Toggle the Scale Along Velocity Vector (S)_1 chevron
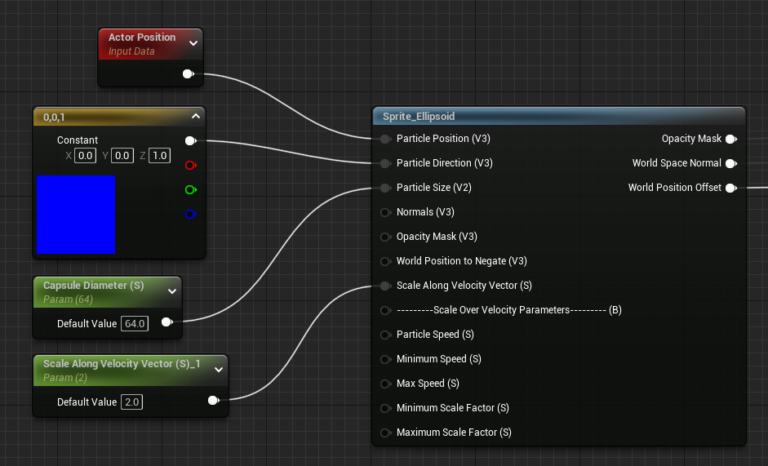768x466 pixels. 218,369
